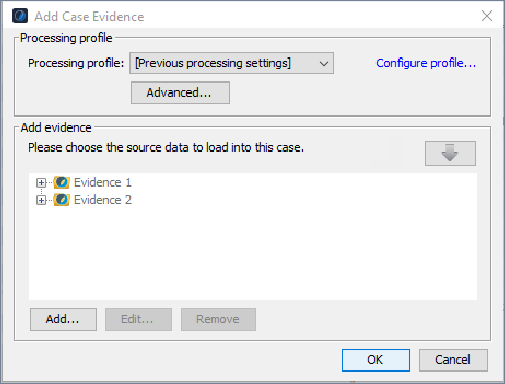Click the Add... evidence button

[x=63, y=319]
